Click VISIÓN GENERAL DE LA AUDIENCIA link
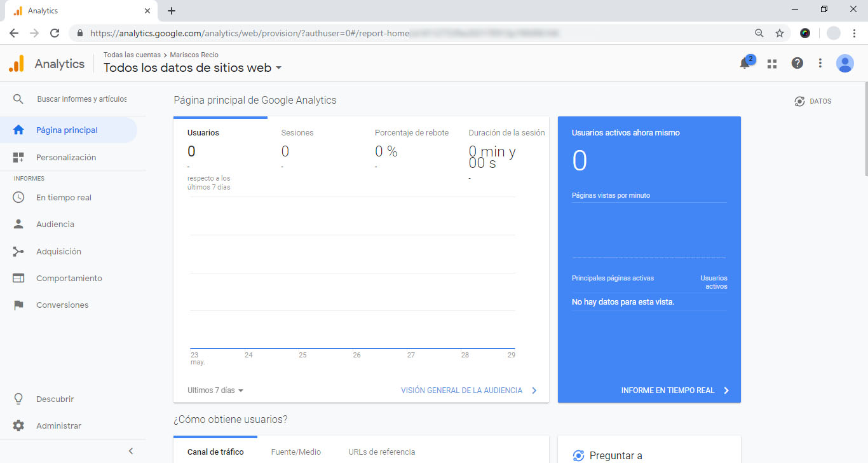This screenshot has width=868, height=463. coord(461,390)
